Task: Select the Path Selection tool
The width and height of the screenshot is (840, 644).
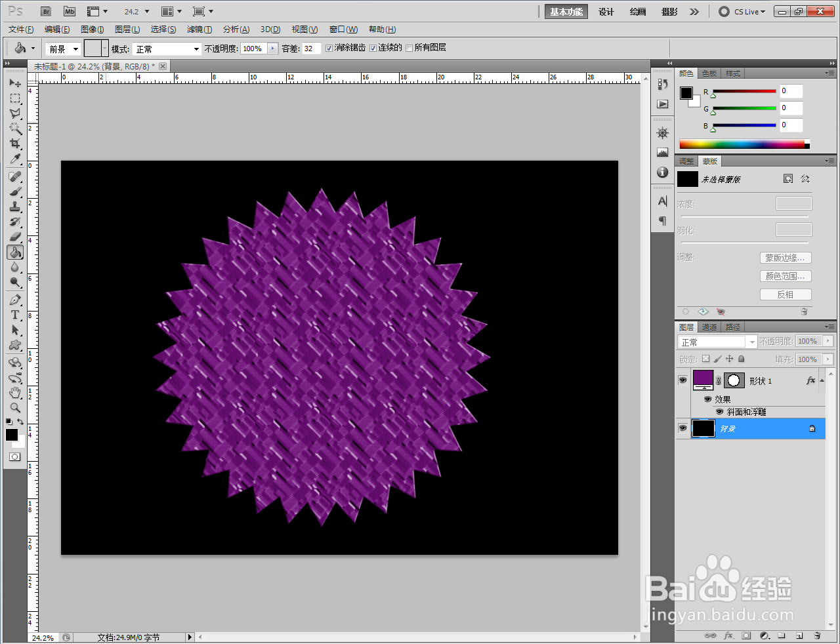Action: tap(15, 330)
